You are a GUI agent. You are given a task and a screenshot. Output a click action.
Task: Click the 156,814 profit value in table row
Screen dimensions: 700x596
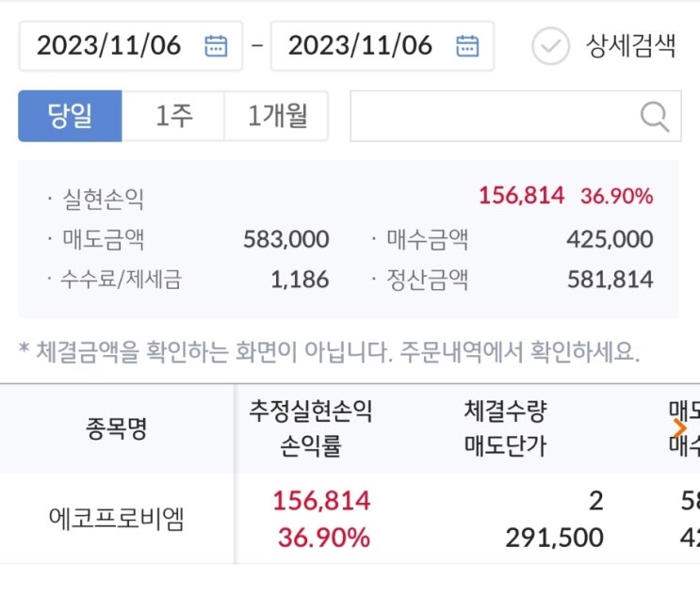coord(321,501)
